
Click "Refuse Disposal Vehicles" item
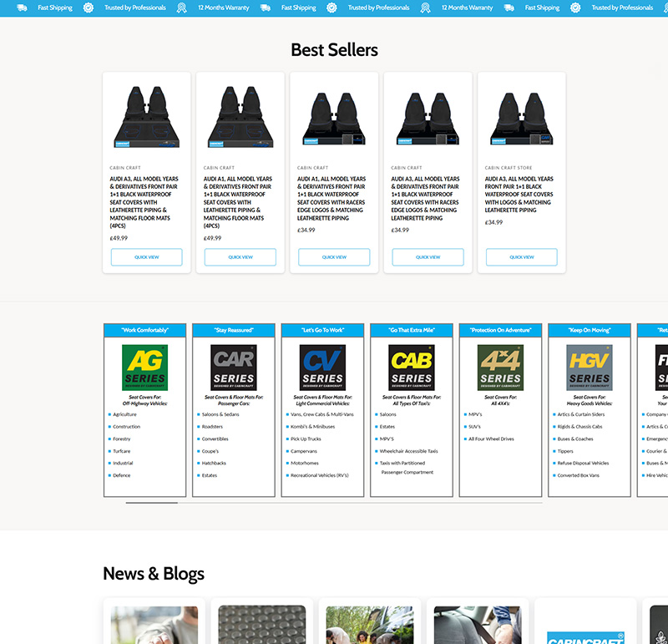click(583, 463)
